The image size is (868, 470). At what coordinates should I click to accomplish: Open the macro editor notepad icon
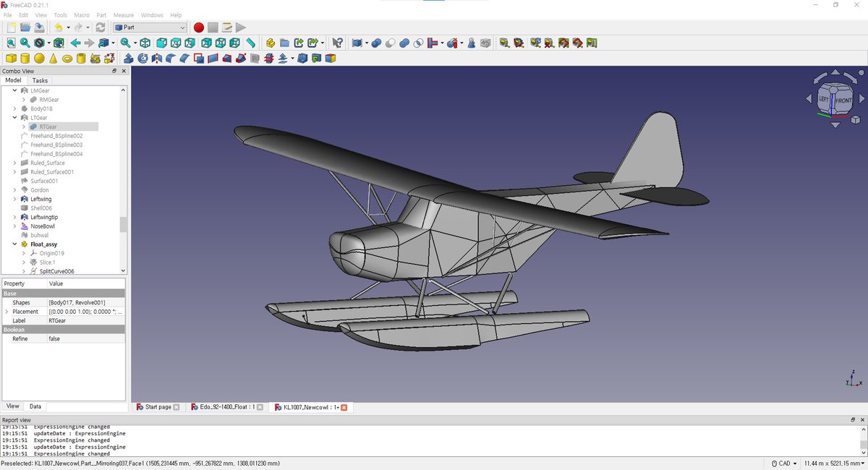[226, 27]
